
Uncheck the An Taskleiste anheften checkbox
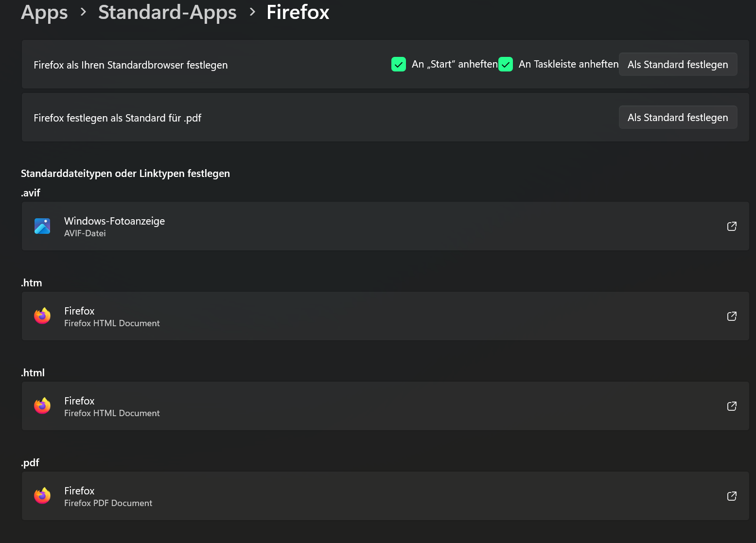(x=506, y=64)
